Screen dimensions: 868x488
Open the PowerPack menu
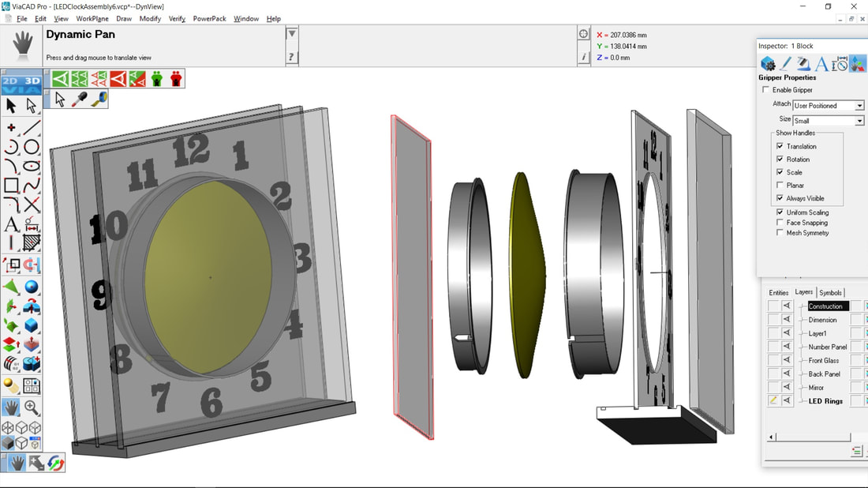click(x=209, y=19)
